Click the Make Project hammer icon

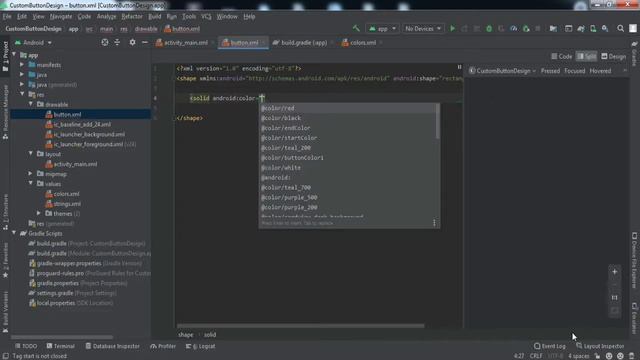point(356,29)
